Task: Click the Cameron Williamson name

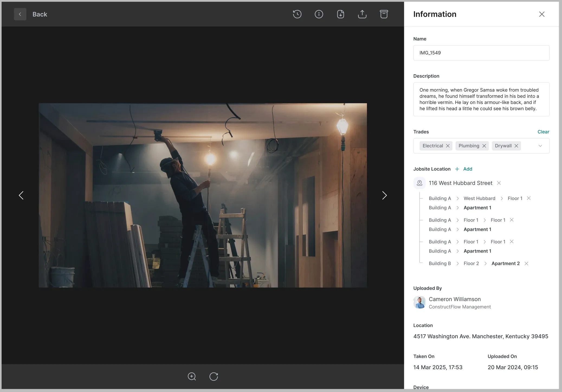Action: pos(455,299)
